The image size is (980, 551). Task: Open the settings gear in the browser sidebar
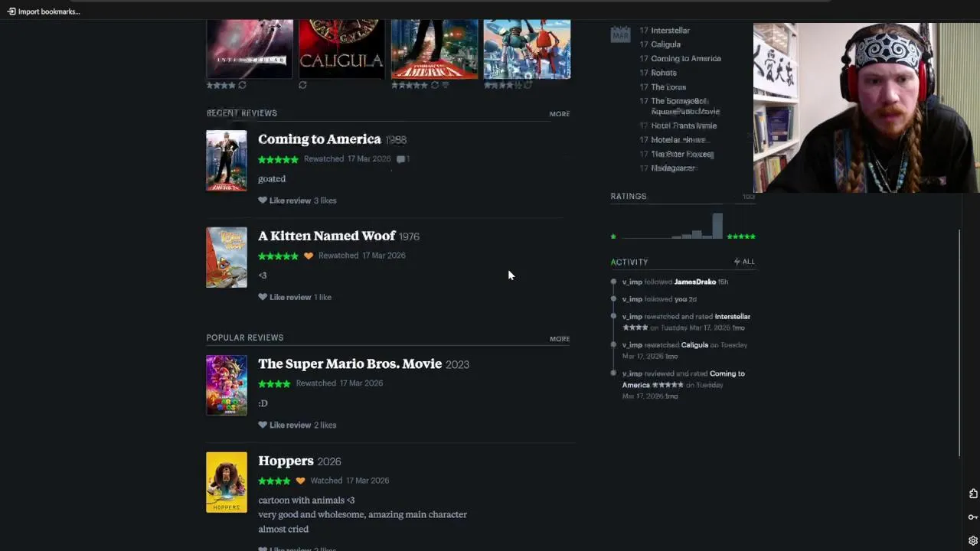click(973, 540)
